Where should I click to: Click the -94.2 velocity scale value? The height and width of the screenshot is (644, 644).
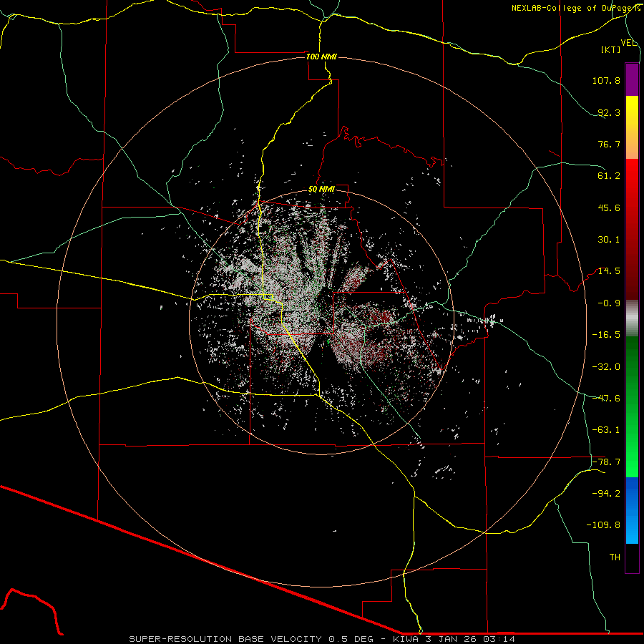606,494
